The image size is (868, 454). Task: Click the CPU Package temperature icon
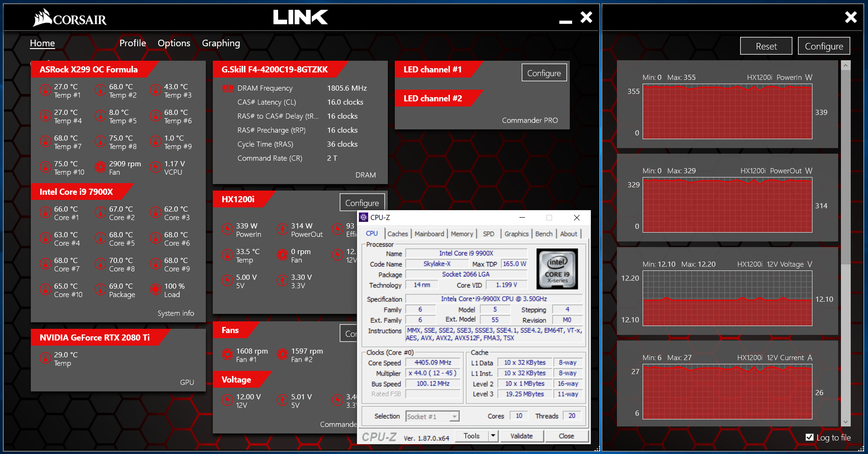100,289
